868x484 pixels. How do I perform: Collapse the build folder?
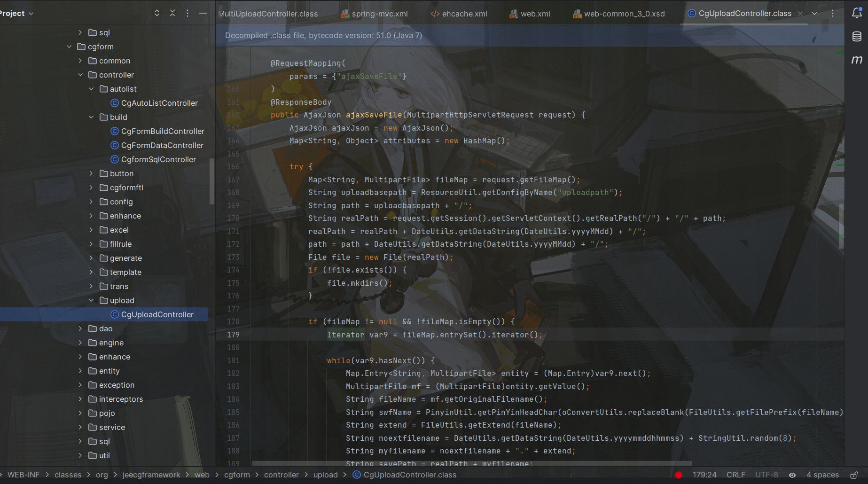(91, 117)
